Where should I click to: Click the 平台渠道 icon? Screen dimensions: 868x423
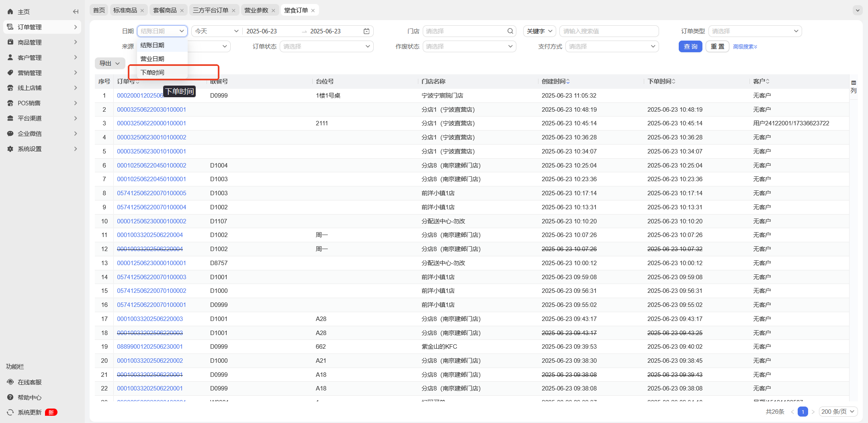click(x=10, y=118)
